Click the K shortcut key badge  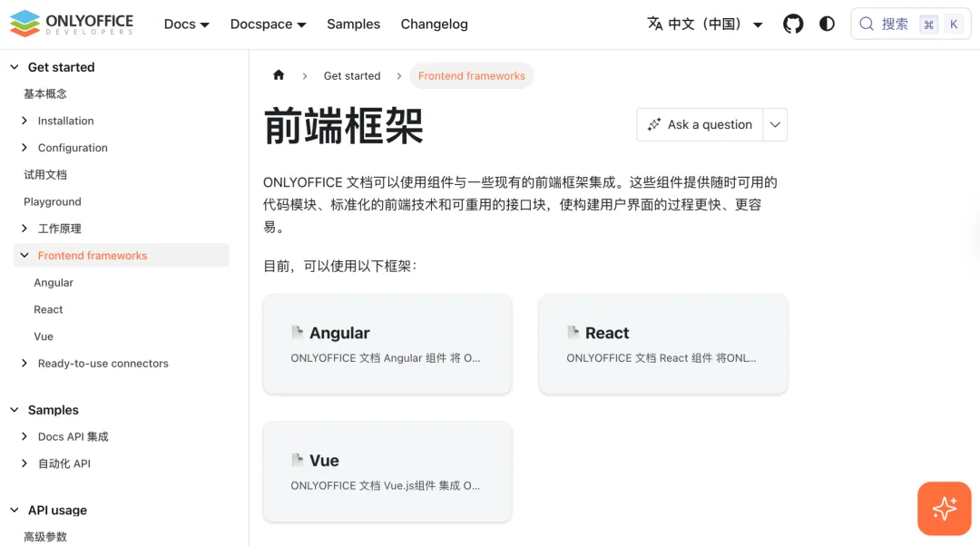click(954, 24)
